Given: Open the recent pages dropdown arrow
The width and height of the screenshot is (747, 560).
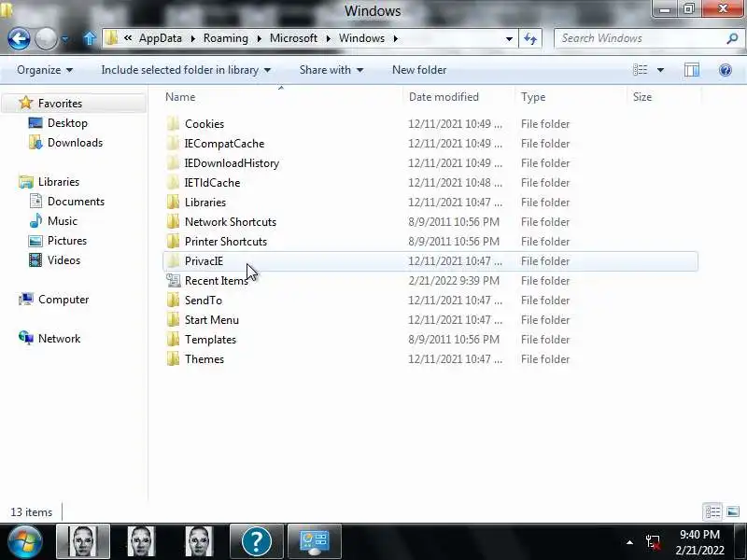Looking at the screenshot, I should click(x=65, y=39).
